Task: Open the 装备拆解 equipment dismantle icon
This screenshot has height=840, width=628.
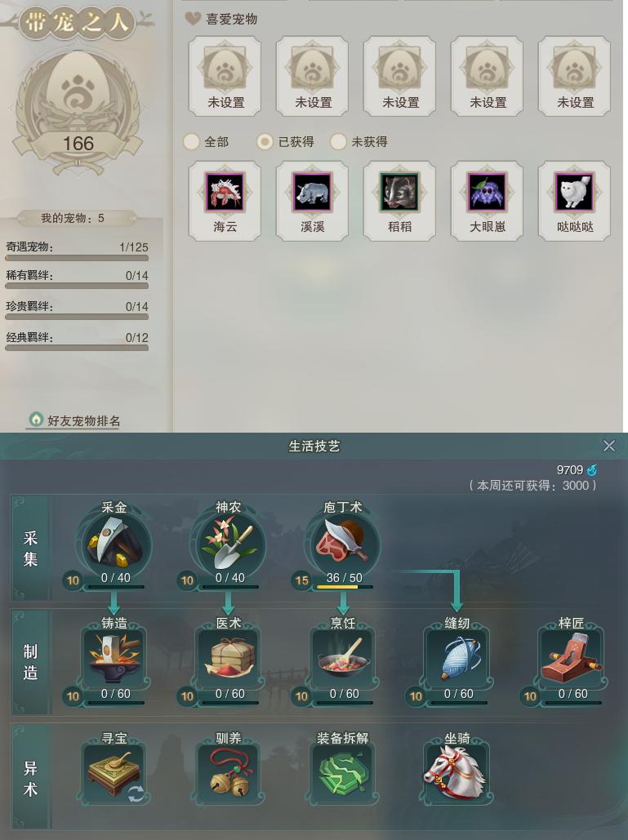Action: pos(343,773)
